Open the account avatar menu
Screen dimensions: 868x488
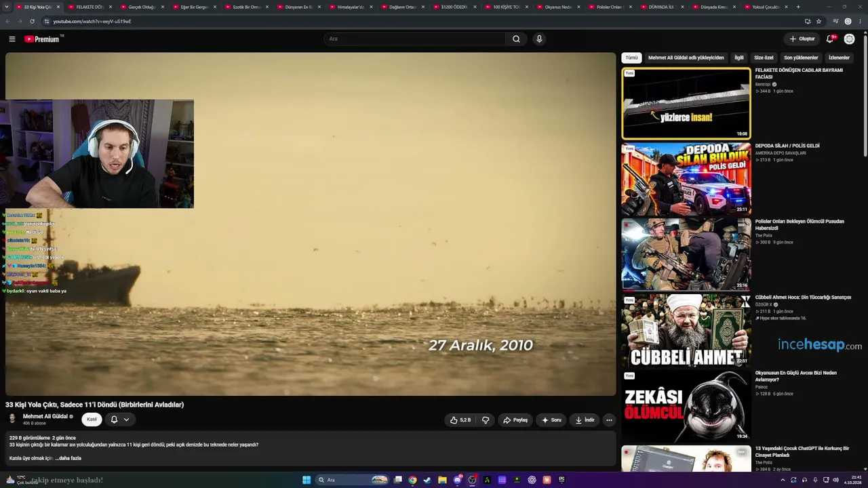[x=849, y=39]
